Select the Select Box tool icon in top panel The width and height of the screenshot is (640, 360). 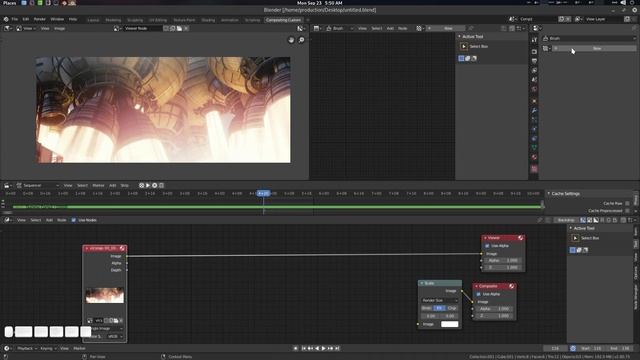[x=464, y=47]
